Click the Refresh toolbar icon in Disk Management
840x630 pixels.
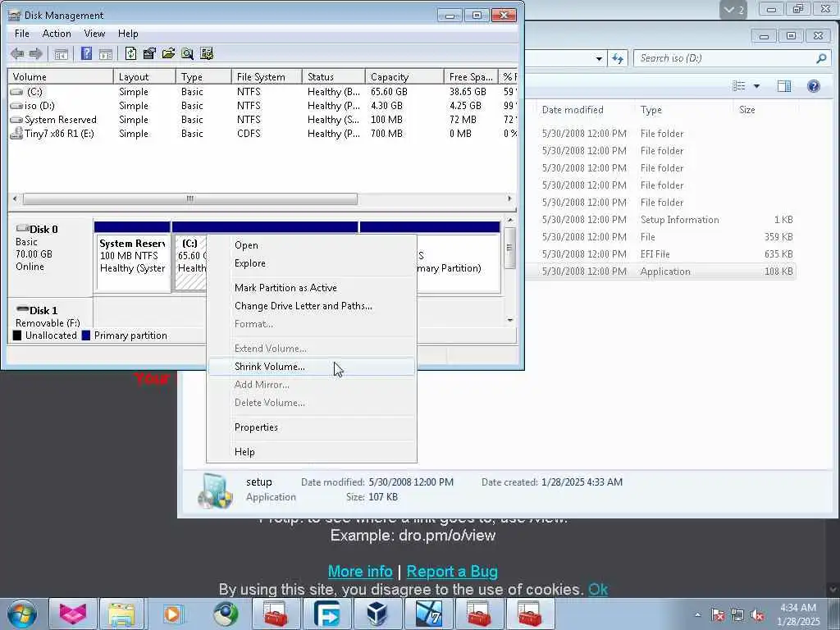tap(130, 53)
